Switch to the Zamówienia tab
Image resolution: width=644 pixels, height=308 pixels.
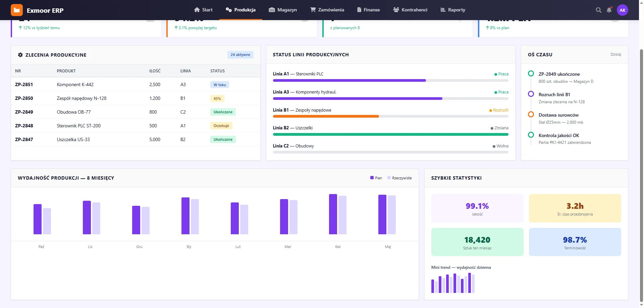coord(327,10)
